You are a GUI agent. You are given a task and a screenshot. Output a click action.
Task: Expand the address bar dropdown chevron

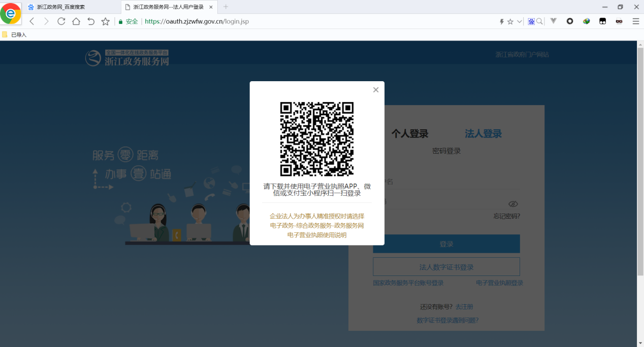coord(520,22)
